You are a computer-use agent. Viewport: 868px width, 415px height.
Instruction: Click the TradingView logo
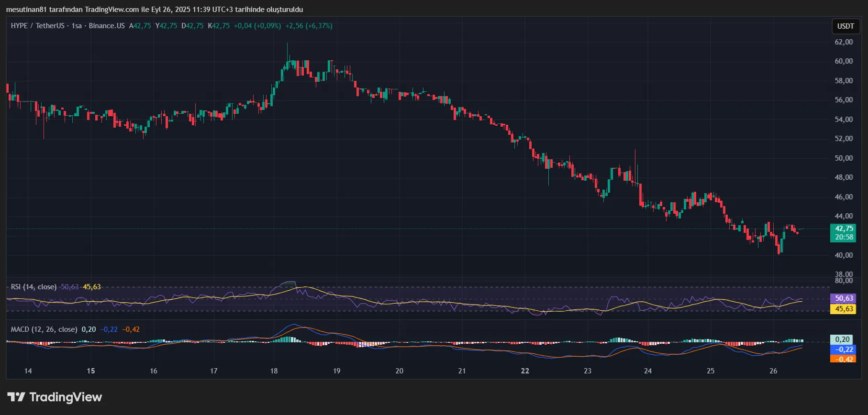(x=55, y=397)
